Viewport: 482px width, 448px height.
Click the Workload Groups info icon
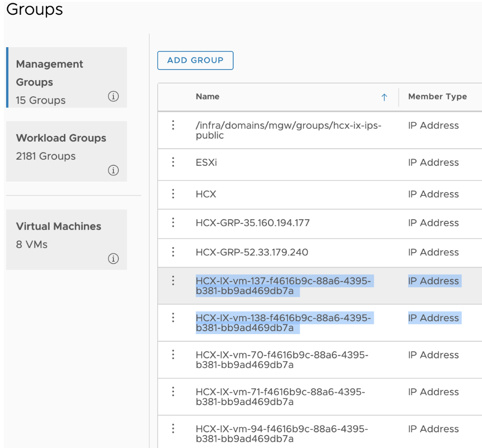point(113,170)
